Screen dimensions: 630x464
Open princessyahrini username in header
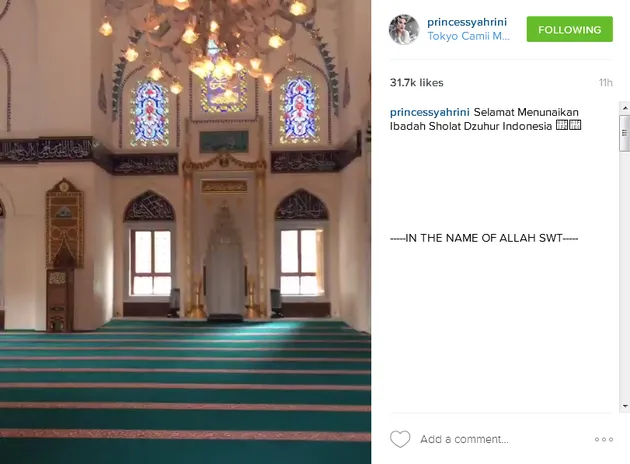point(467,22)
